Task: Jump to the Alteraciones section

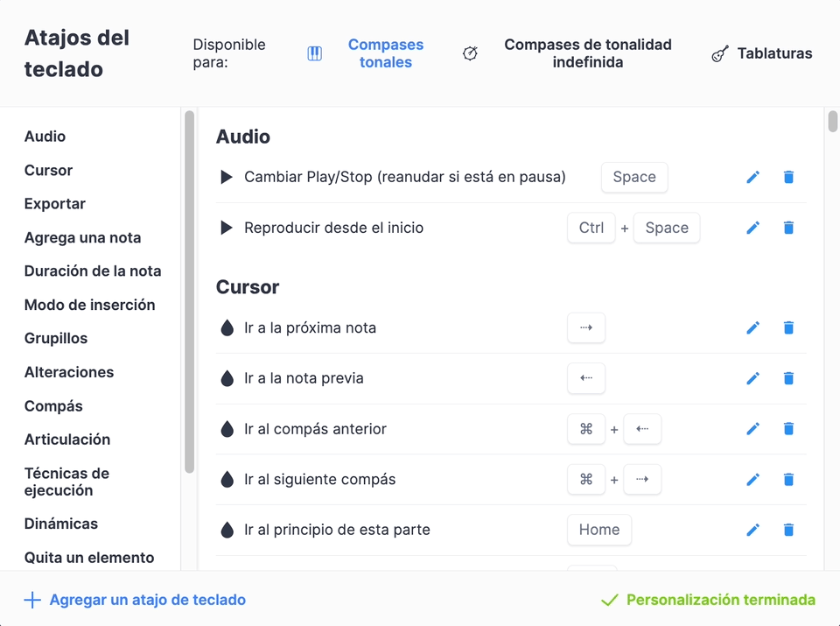Action: [69, 372]
